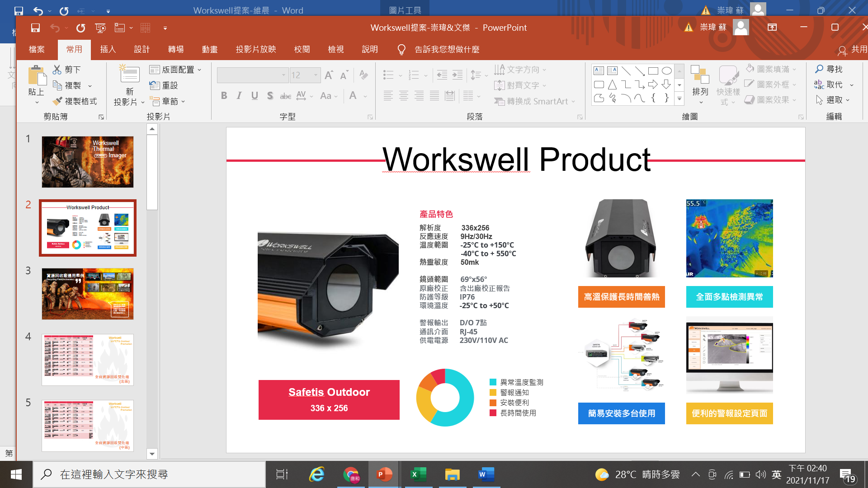This screenshot has height=488, width=868.
Task: Click the Find button in Editing group
Action: (829, 69)
